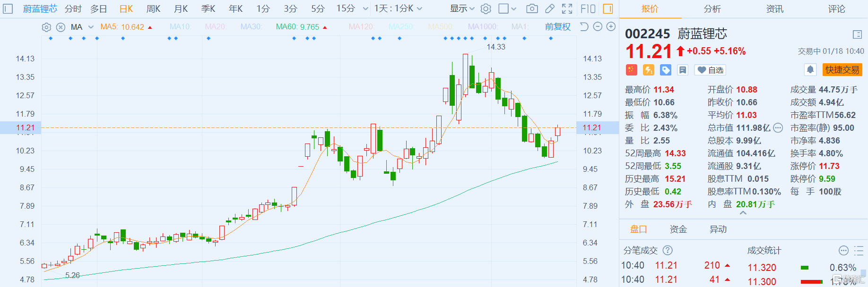Toggle MA120 moving average line
The image size is (868, 287).
pyautogui.click(x=362, y=27)
